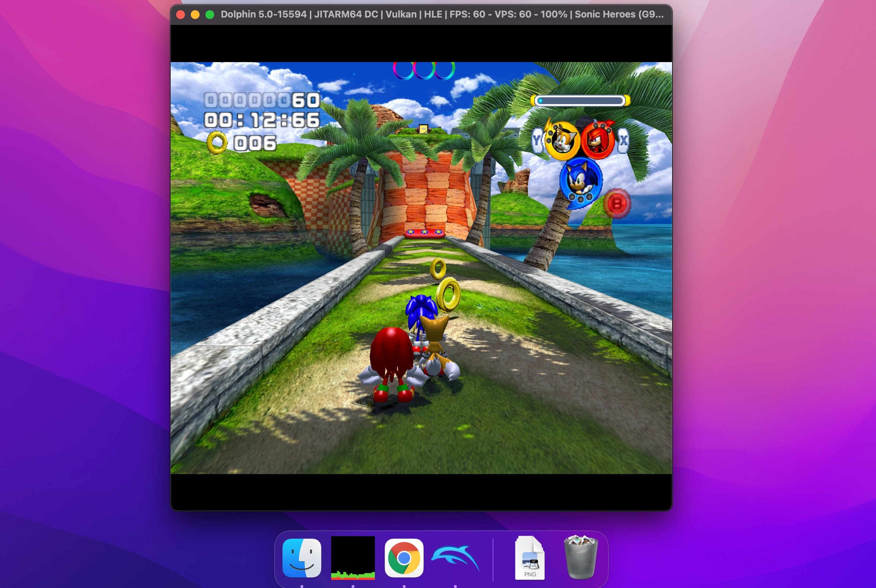Image resolution: width=876 pixels, height=588 pixels.
Task: Click the Tails character portrait
Action: (562, 141)
